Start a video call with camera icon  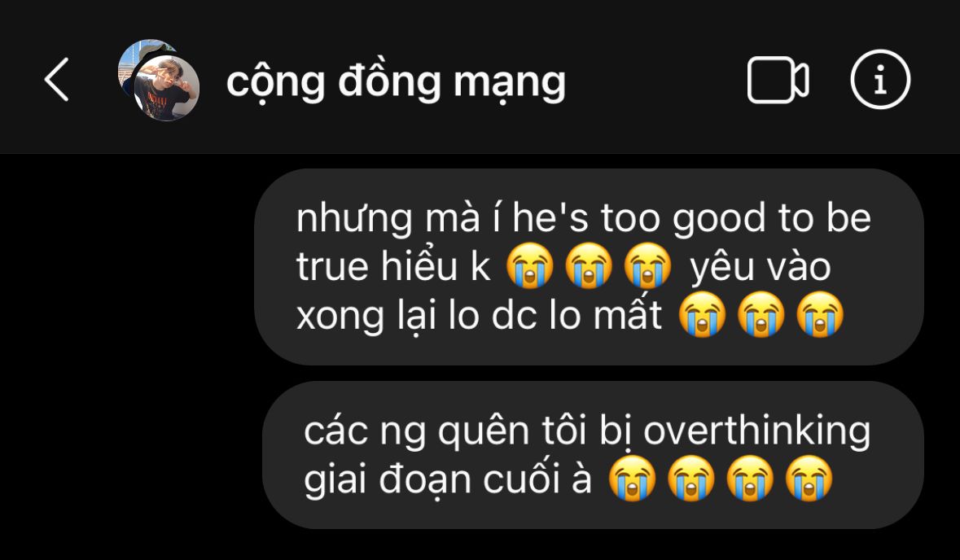click(x=778, y=80)
